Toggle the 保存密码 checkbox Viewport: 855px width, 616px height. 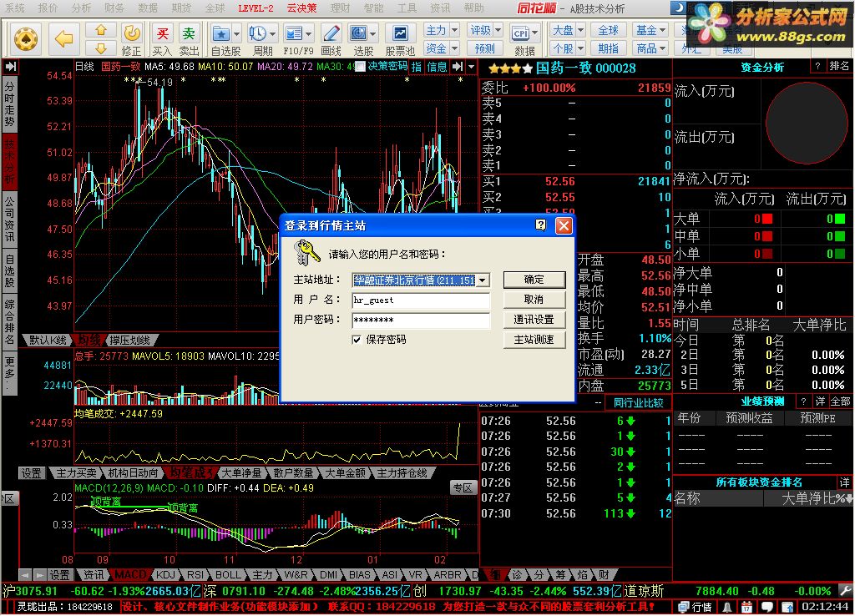pos(357,341)
